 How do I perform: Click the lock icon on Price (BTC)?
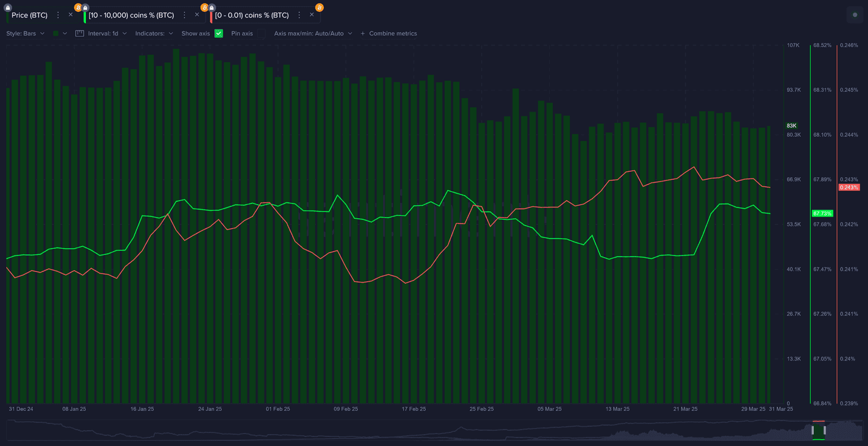coord(8,7)
